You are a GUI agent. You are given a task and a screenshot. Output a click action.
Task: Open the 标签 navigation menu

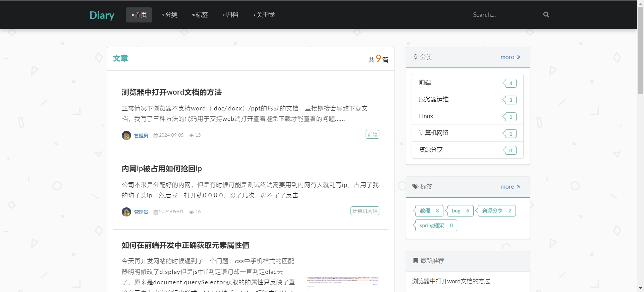click(200, 15)
